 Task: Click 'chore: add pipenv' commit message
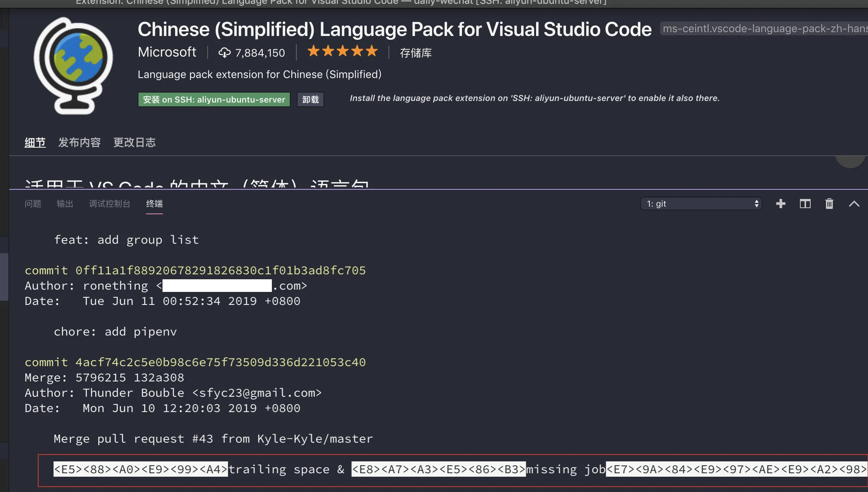(x=115, y=332)
